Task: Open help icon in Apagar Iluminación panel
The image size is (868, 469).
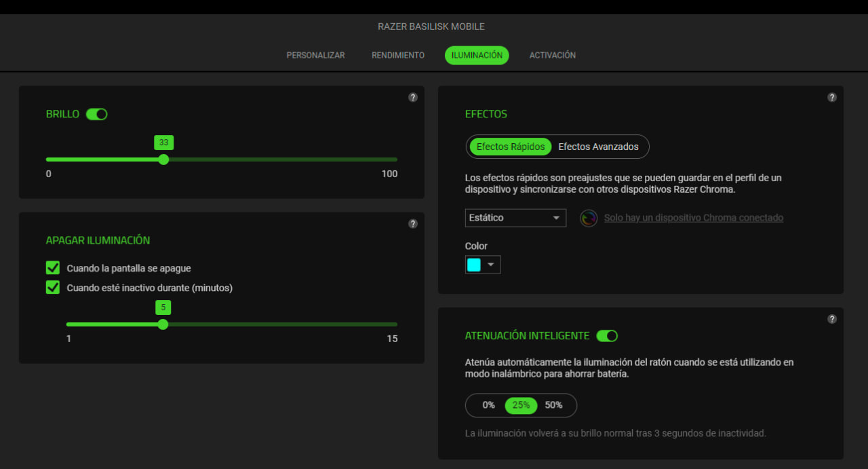Action: click(x=413, y=224)
